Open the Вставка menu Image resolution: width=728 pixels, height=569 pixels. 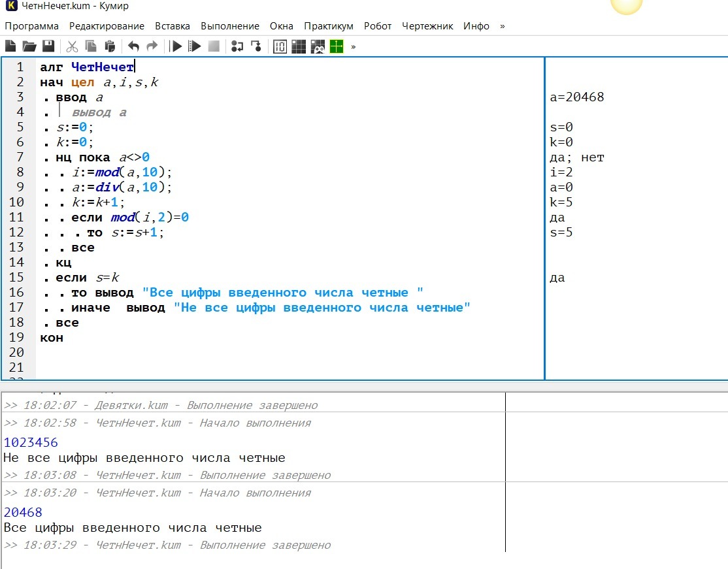click(173, 26)
